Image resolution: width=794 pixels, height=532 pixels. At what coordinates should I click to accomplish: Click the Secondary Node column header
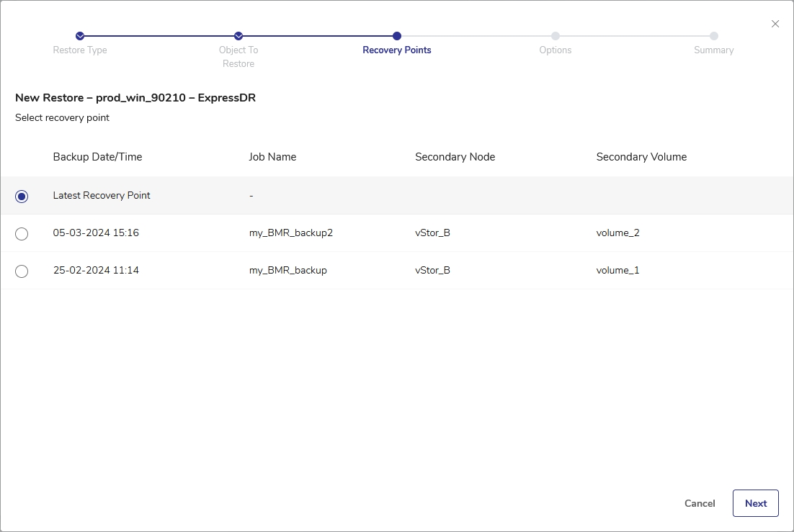coord(455,157)
